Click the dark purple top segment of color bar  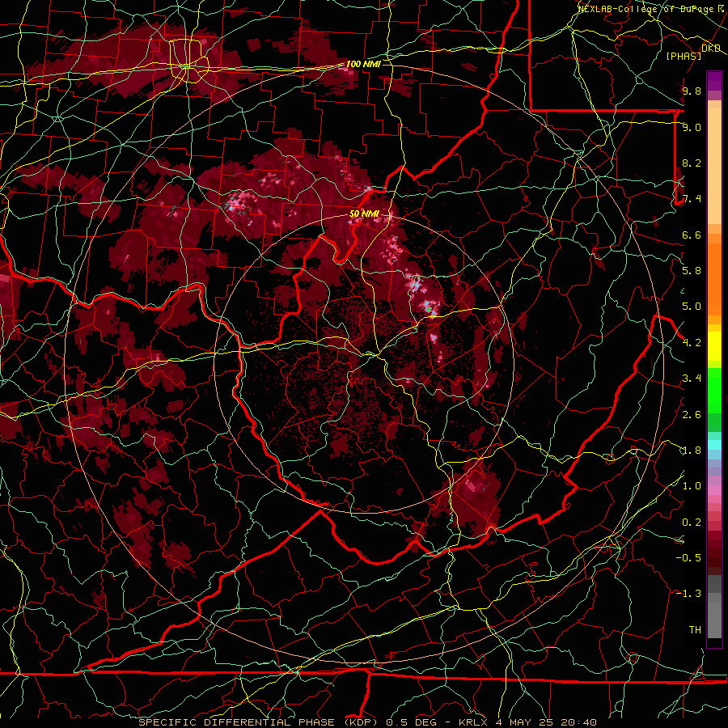(x=714, y=81)
